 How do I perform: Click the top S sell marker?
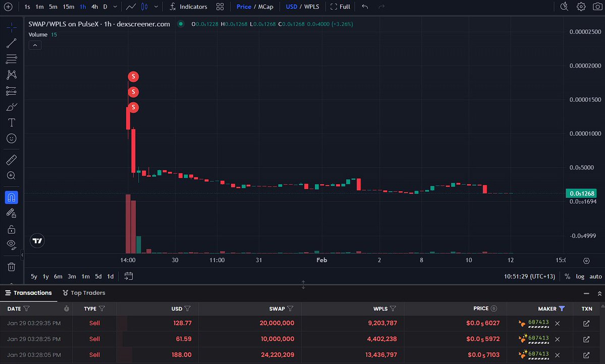pyautogui.click(x=133, y=76)
